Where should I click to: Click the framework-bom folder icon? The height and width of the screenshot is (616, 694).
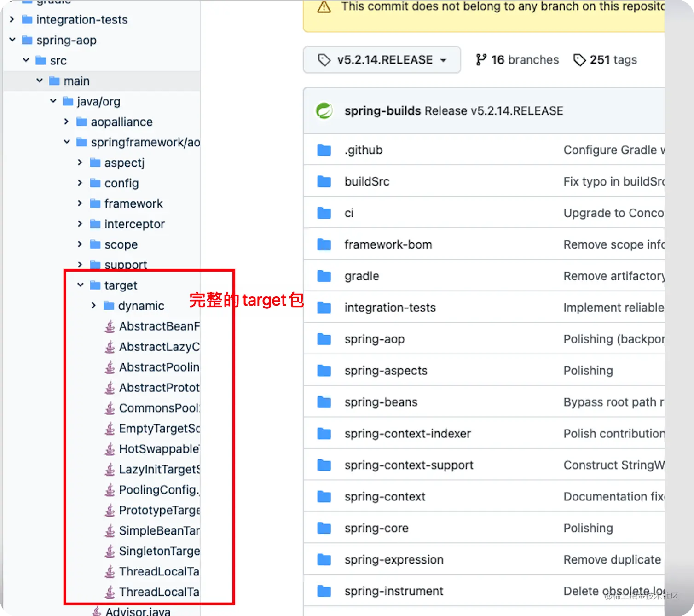324,244
